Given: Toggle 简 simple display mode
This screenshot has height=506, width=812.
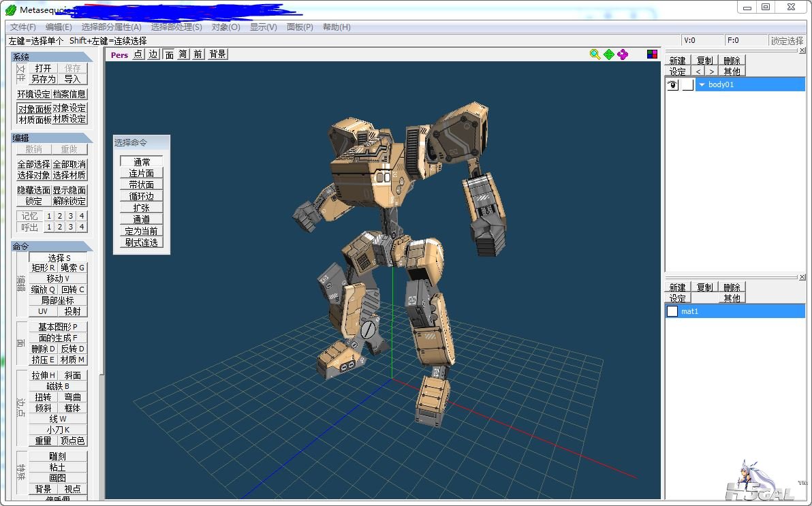Looking at the screenshot, I should click(x=183, y=54).
